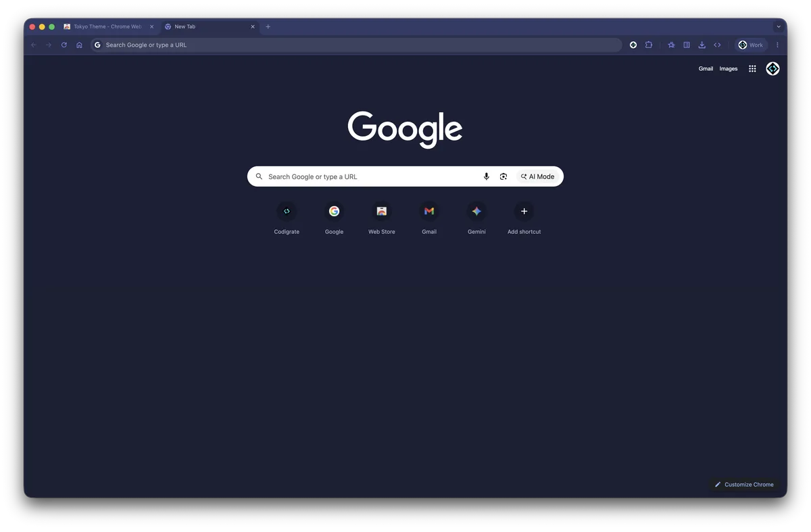This screenshot has height=532, width=811.
Task: Show Downloads in the toolbar
Action: point(702,45)
